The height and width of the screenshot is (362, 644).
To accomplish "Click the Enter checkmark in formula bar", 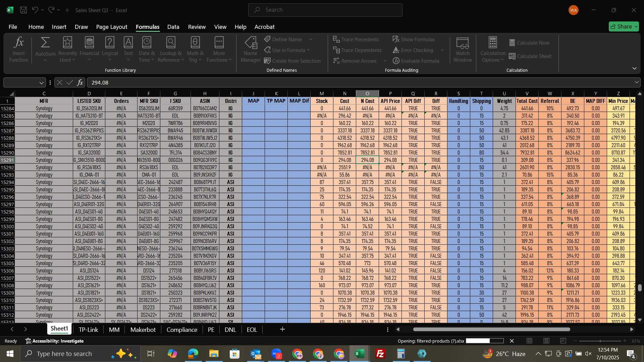I will point(69,82).
